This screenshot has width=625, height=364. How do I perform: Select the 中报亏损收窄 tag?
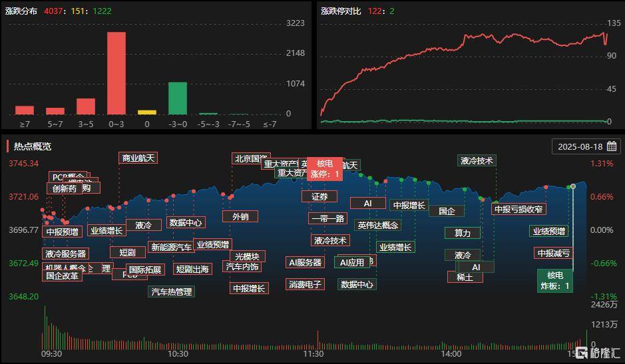pos(519,209)
